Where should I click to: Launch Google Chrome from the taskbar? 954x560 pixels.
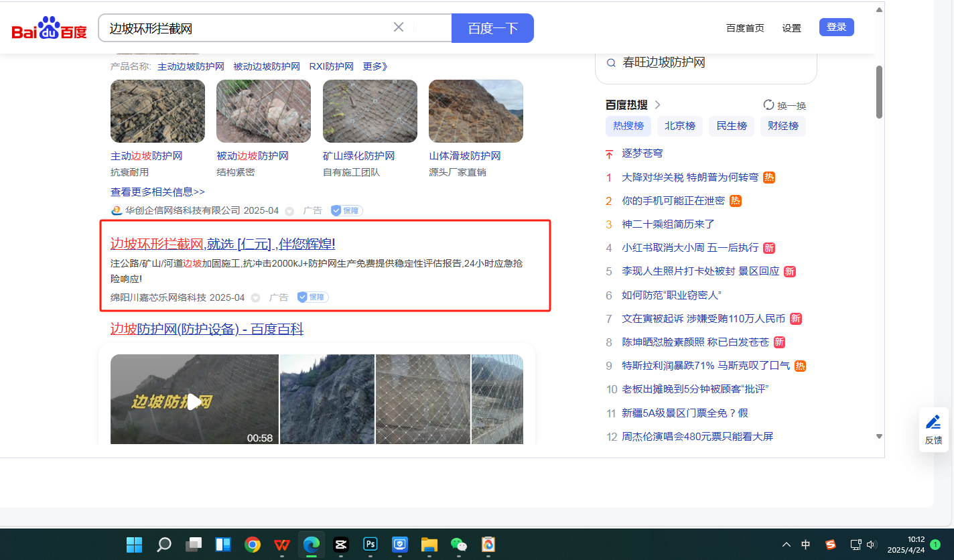click(x=253, y=544)
